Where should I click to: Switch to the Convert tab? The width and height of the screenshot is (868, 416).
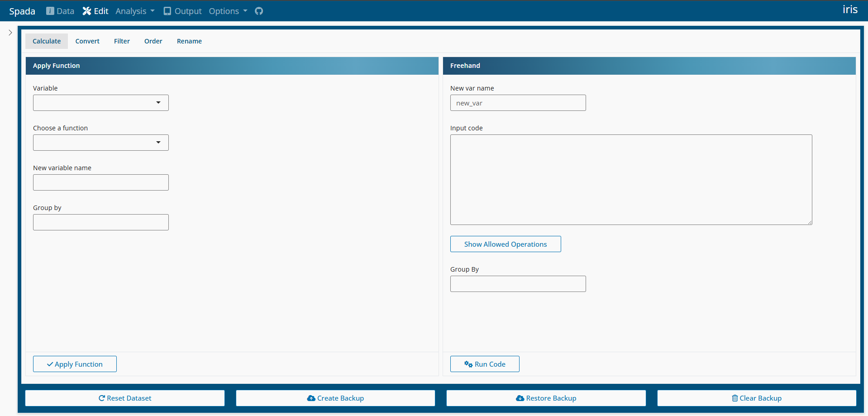87,41
